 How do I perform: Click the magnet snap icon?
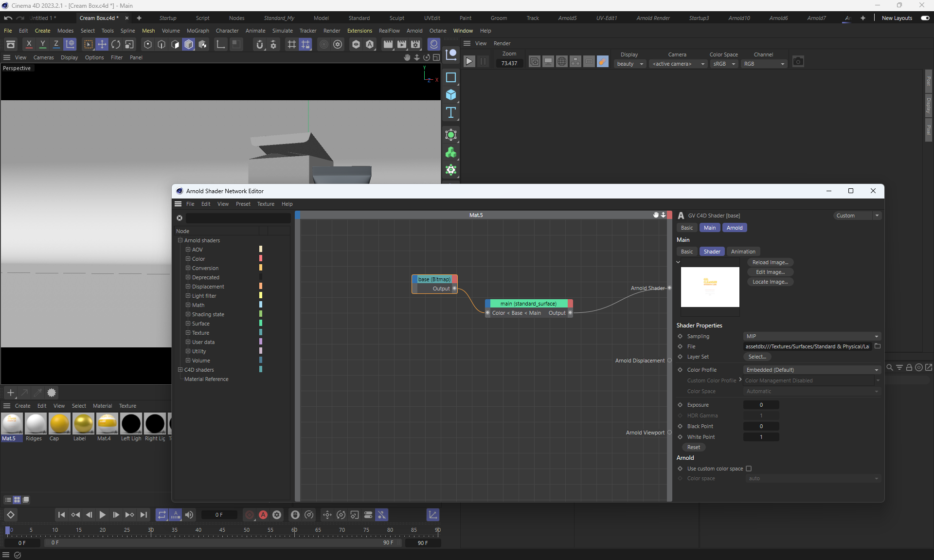260,45
